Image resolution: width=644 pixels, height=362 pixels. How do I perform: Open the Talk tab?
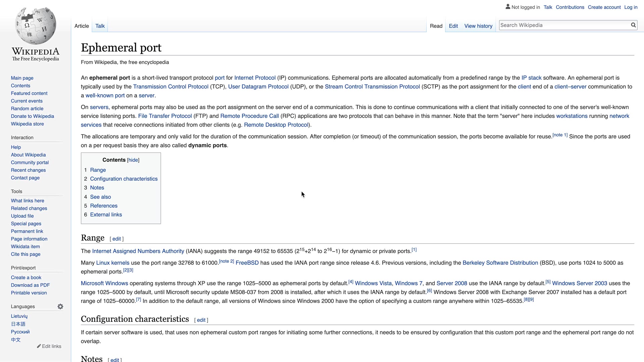coord(100,26)
